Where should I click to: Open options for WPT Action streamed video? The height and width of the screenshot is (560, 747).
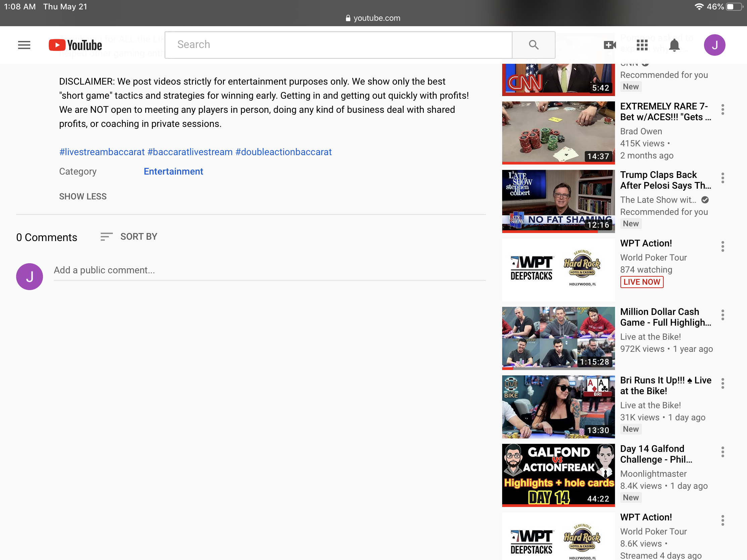[x=722, y=520]
